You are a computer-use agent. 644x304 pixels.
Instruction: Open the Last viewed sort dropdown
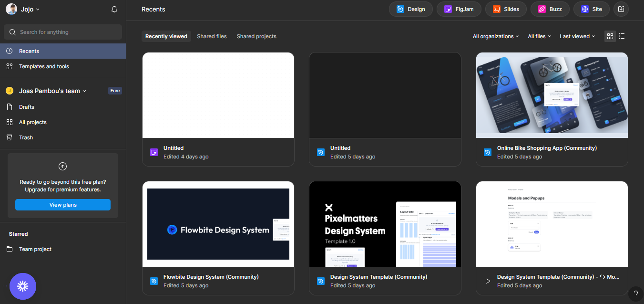[x=577, y=36]
